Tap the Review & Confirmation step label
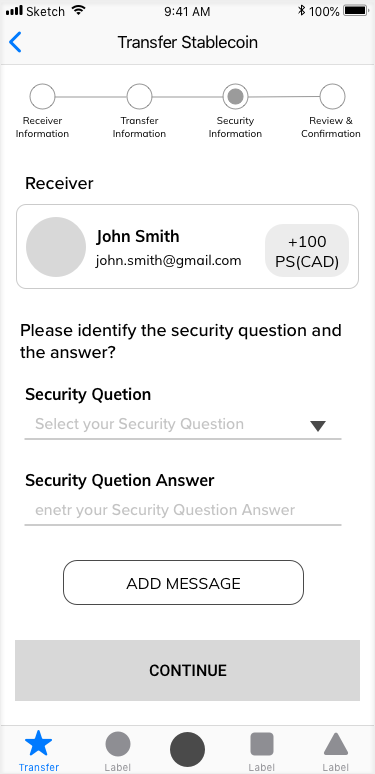 coord(331,127)
